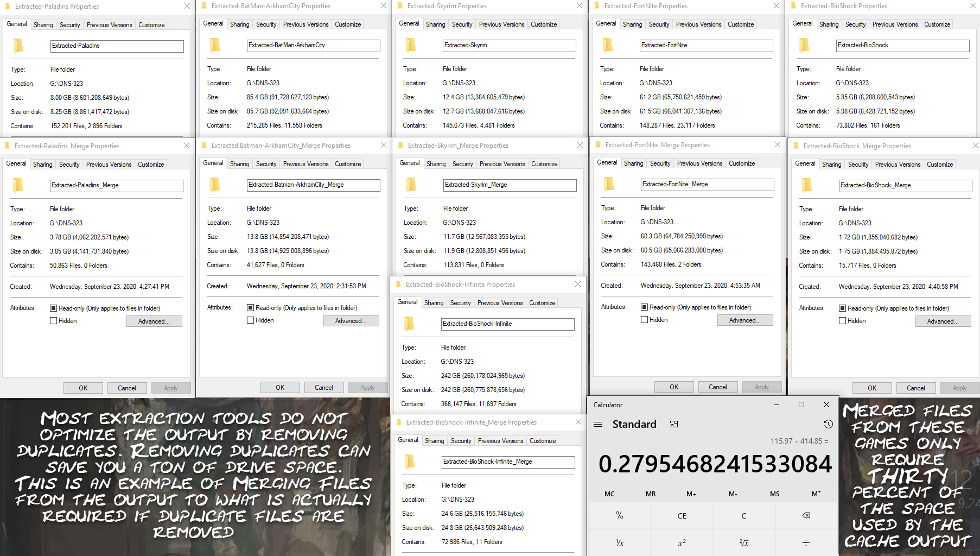Click the folder icon in Extracted-FortNite Properties
The height and width of the screenshot is (556, 980).
tap(608, 45)
